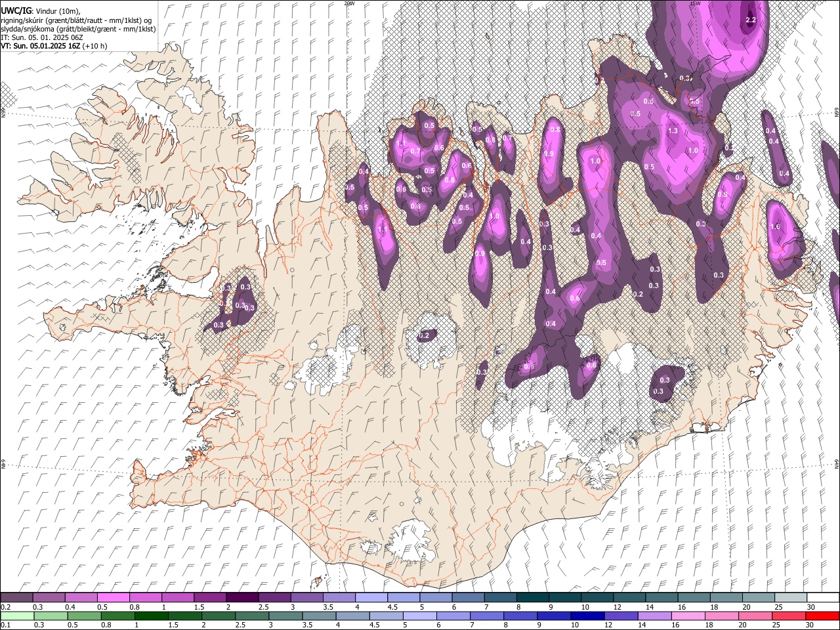Click the 'slydda/snjókoma' legend description line
This screenshot has height=630, width=840.
tap(78, 29)
